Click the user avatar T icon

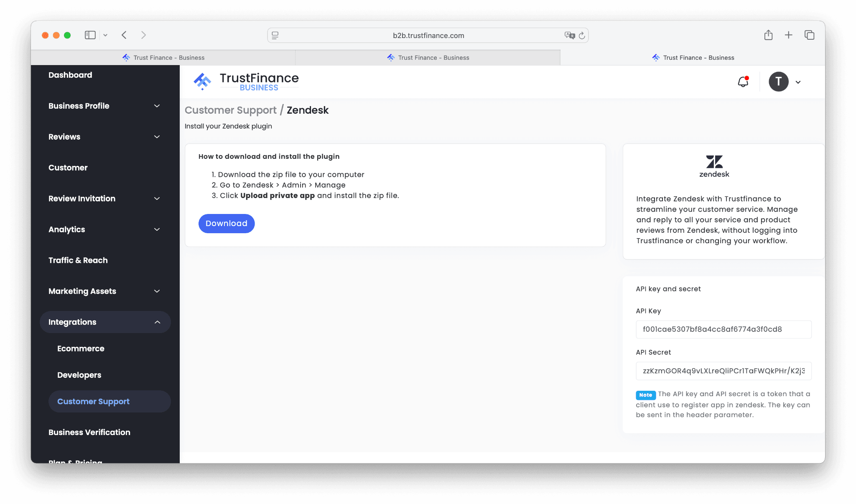click(778, 81)
